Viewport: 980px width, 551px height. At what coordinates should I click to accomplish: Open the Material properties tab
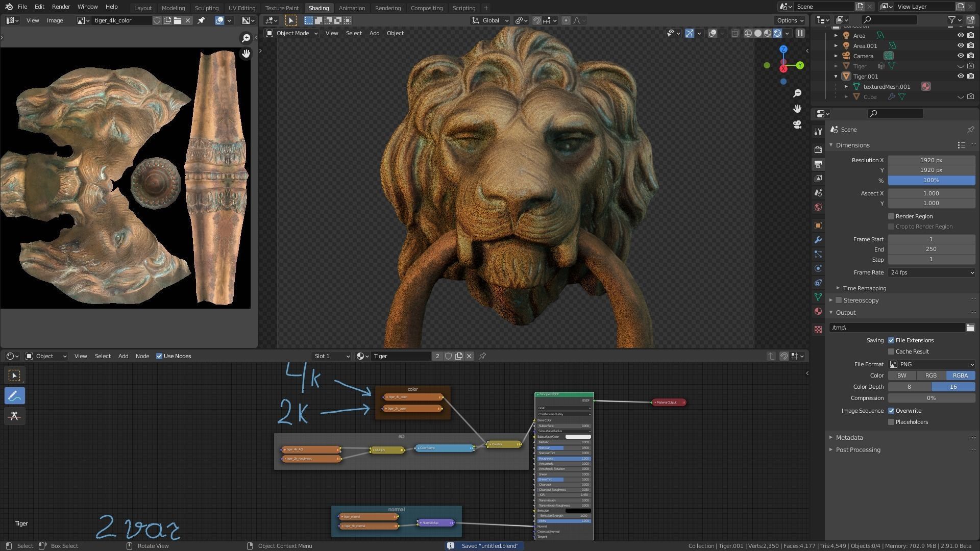[x=818, y=311]
